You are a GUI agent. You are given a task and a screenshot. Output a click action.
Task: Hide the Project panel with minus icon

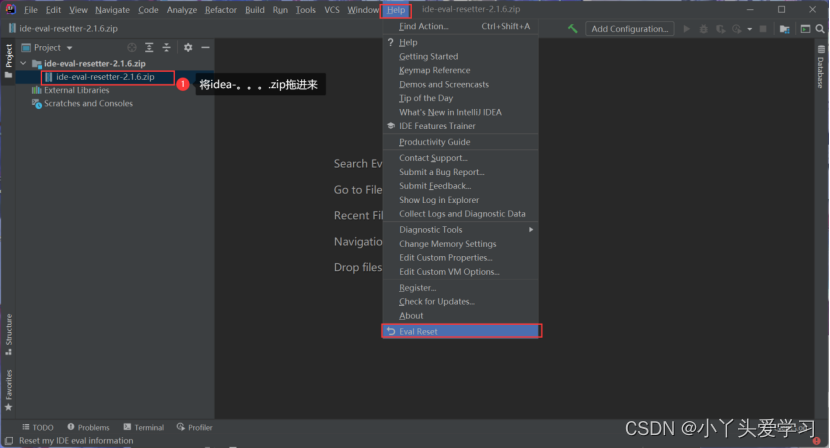tap(205, 48)
